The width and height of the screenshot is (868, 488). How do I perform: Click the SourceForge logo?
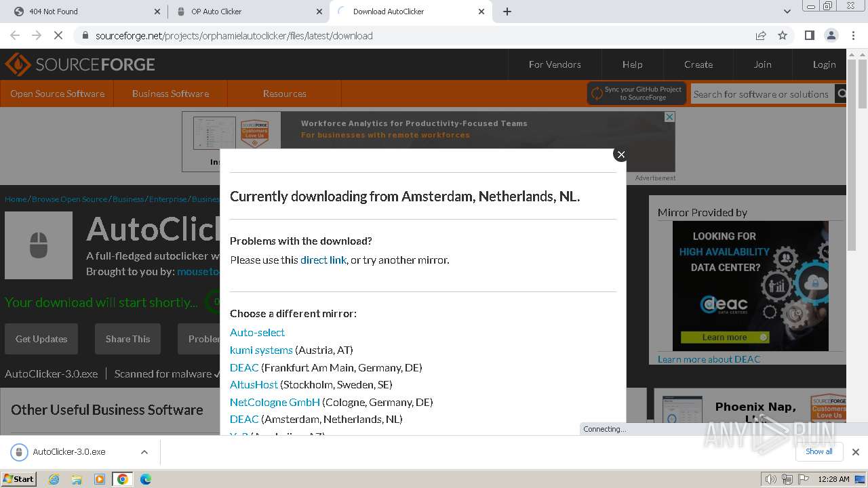[80, 64]
